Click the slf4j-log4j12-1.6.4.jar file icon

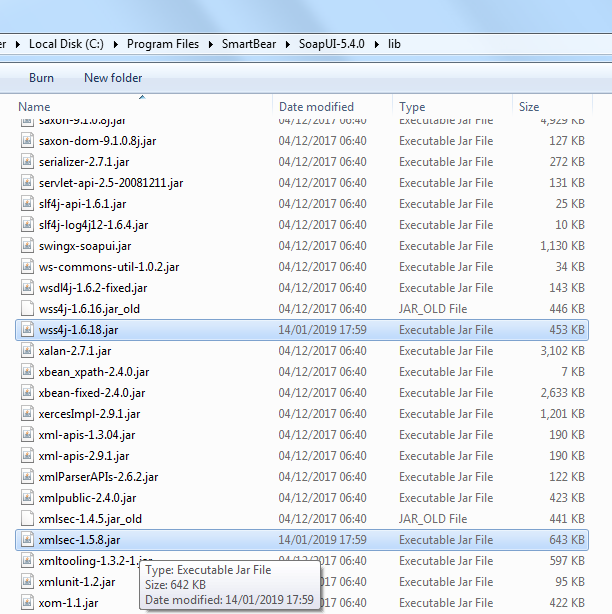(27, 224)
